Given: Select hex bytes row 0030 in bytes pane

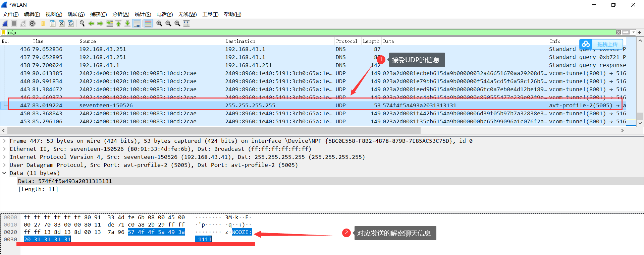Looking at the screenshot, I should click(47, 240).
